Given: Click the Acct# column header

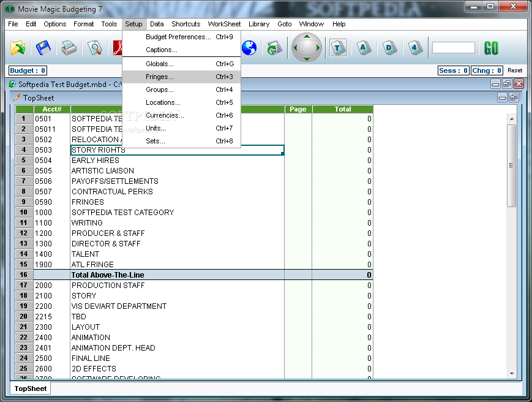Looking at the screenshot, I should click(52, 109).
